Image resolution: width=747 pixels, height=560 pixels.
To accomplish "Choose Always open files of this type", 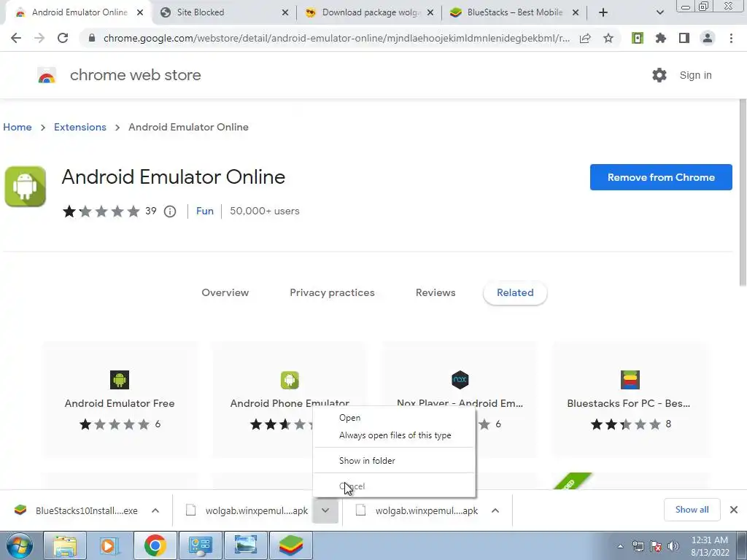I will (x=394, y=435).
